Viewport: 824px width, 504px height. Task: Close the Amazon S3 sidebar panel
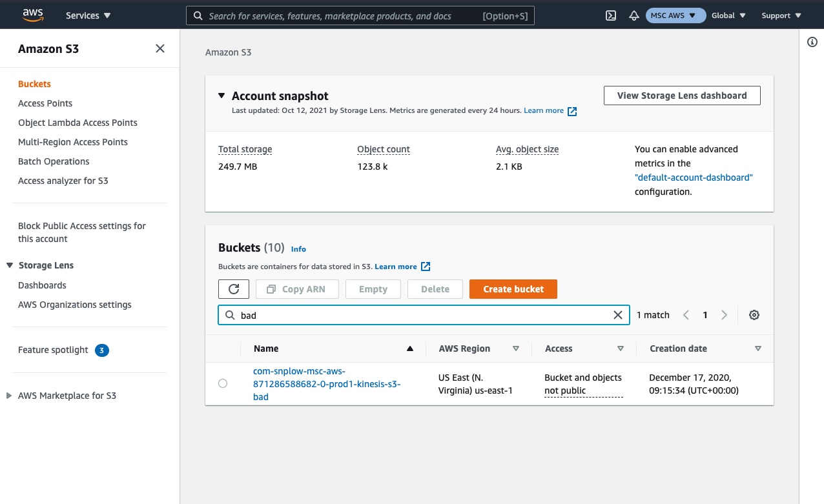click(x=160, y=48)
